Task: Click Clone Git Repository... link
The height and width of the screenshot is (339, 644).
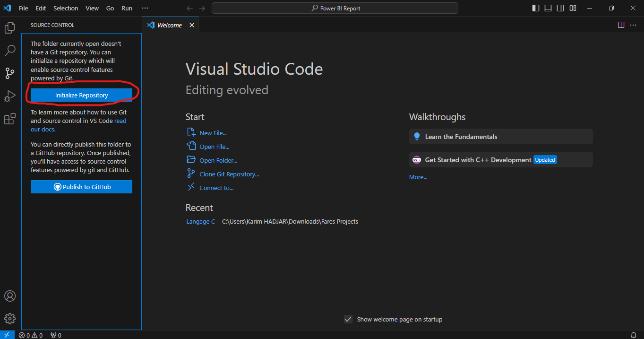Action: (229, 174)
